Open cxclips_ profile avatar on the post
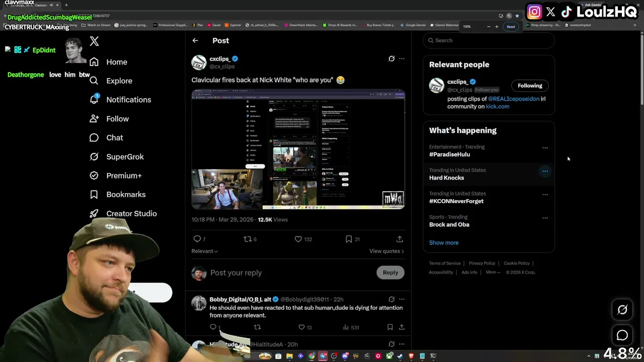This screenshot has width=644, height=362. pos(199,62)
